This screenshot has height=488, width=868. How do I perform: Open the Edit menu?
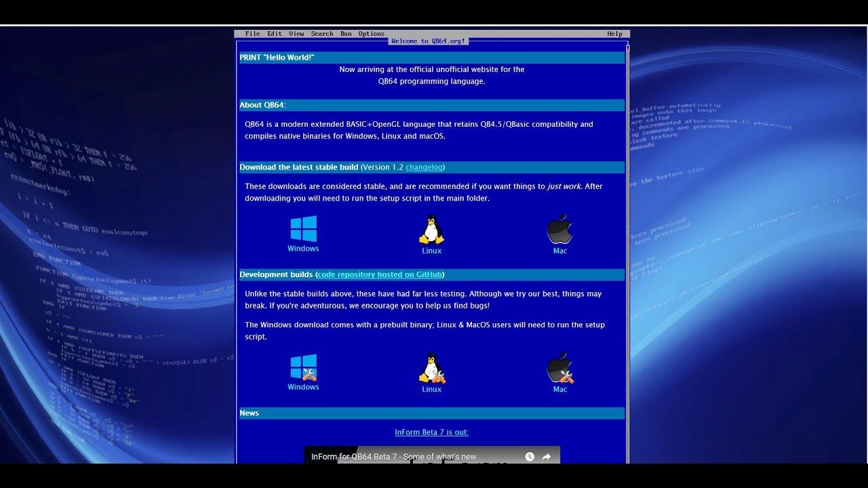pos(275,34)
